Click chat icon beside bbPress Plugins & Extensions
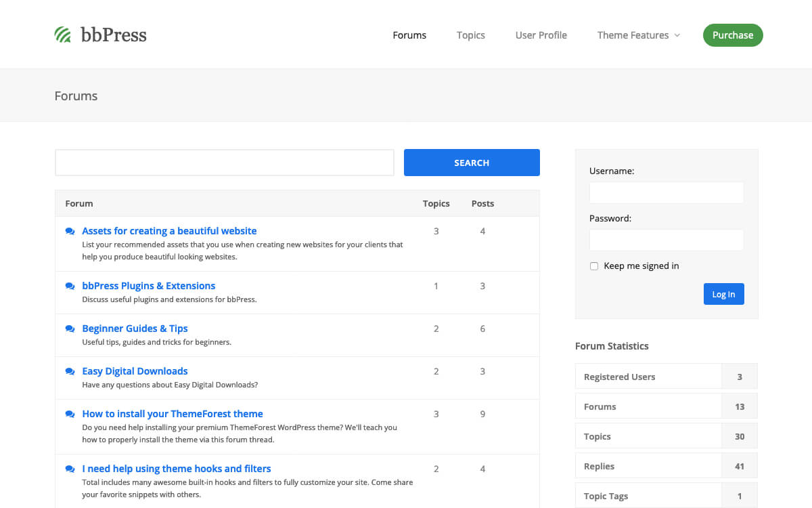This screenshot has width=812, height=508. [x=70, y=287]
